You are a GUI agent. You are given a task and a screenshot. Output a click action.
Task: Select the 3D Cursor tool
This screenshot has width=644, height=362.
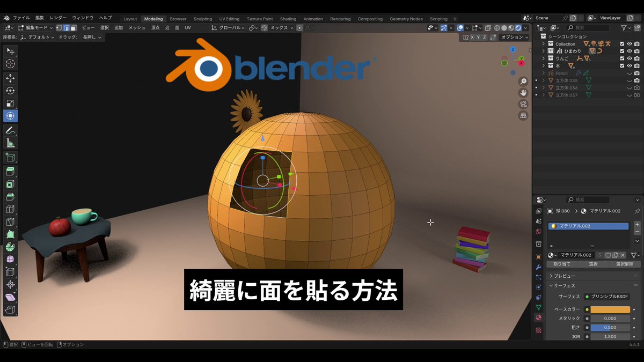tap(10, 64)
